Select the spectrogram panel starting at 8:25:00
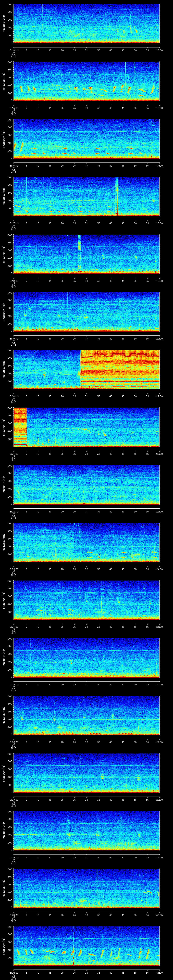The image size is (173, 980). pyautogui.click(x=86, y=657)
